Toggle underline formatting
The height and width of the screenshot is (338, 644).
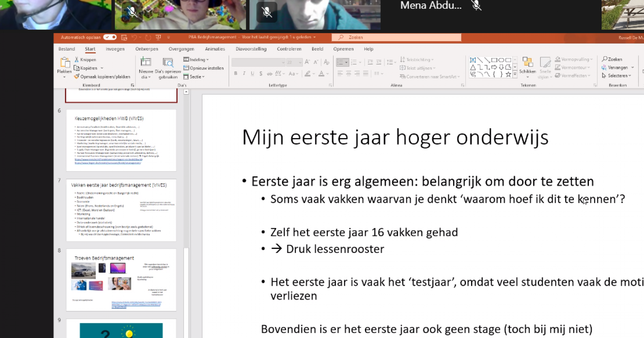pos(252,73)
